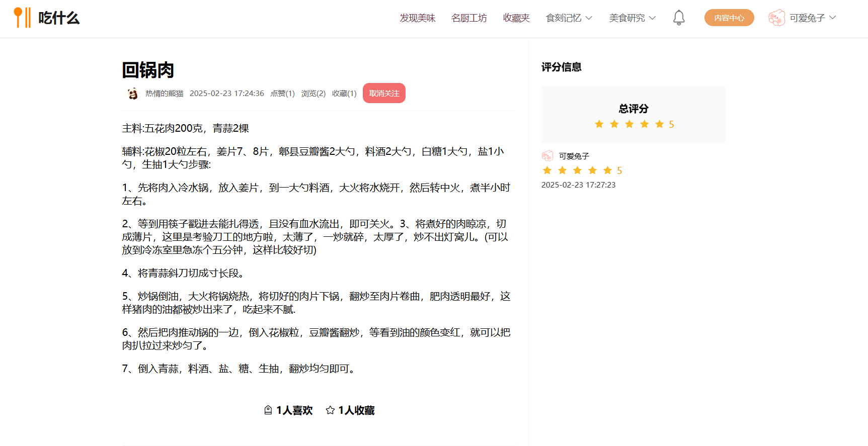This screenshot has height=446, width=868.
Task: Click the score number 5 beside 总评分 stars
Action: click(x=671, y=124)
